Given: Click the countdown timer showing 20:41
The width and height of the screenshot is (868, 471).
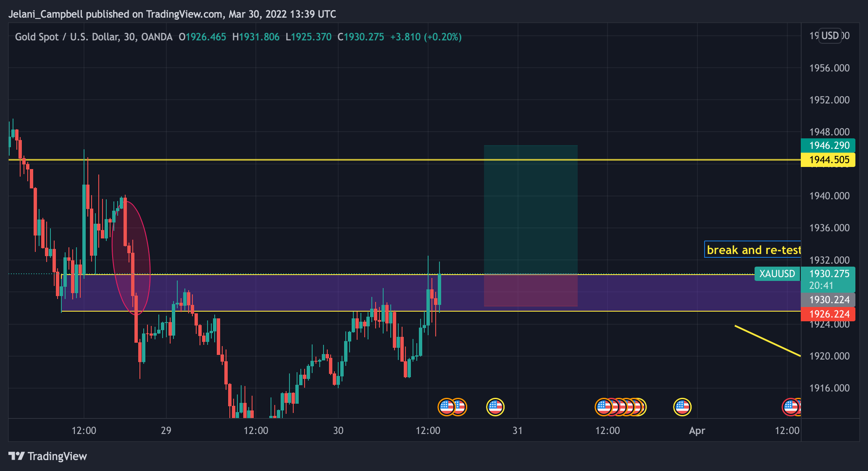Looking at the screenshot, I should [x=821, y=285].
